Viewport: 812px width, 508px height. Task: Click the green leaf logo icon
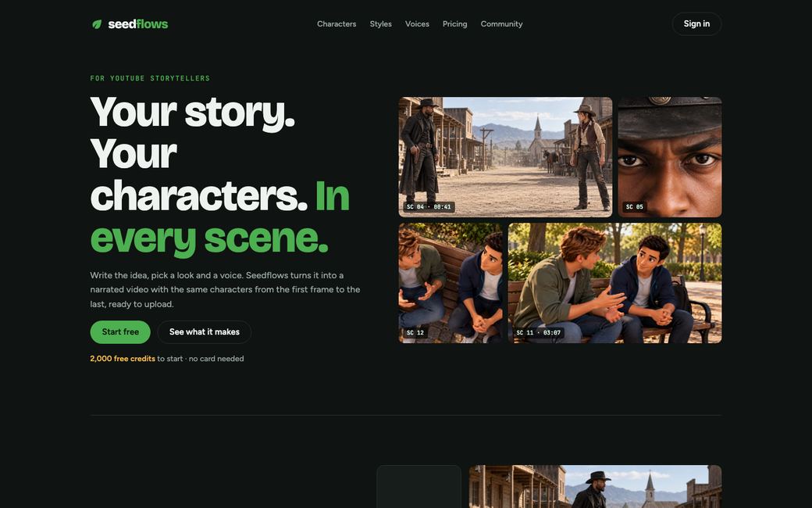pyautogui.click(x=97, y=24)
